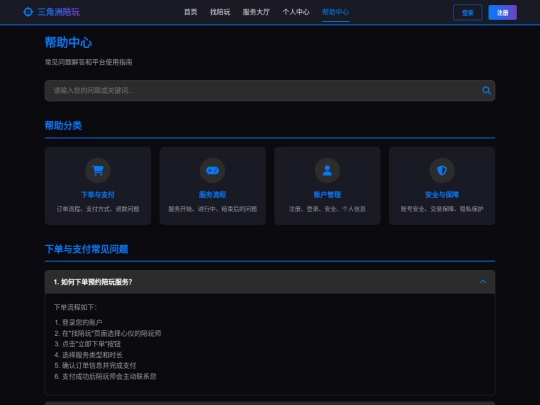Open the 账户管理 category title

pyautogui.click(x=327, y=195)
